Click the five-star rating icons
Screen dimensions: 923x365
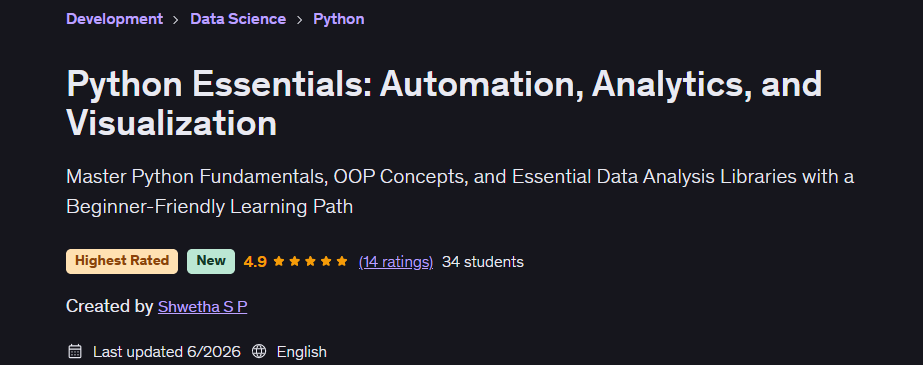tap(310, 261)
